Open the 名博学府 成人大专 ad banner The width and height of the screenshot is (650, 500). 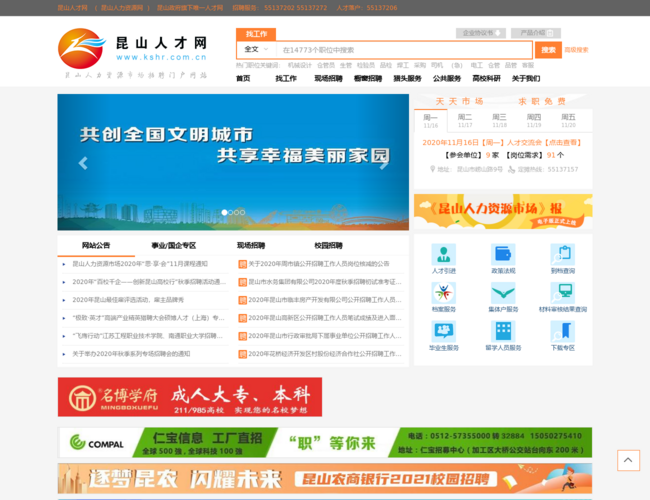[190, 397]
